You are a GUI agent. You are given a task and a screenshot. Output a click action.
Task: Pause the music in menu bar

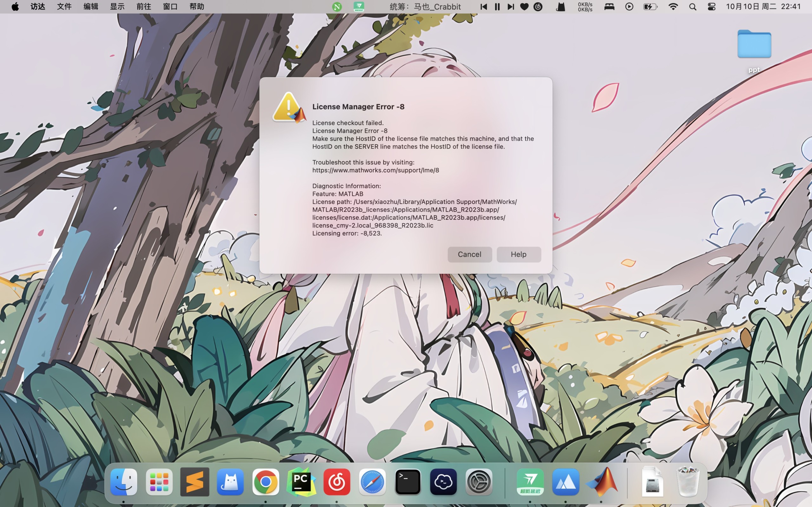coord(497,7)
